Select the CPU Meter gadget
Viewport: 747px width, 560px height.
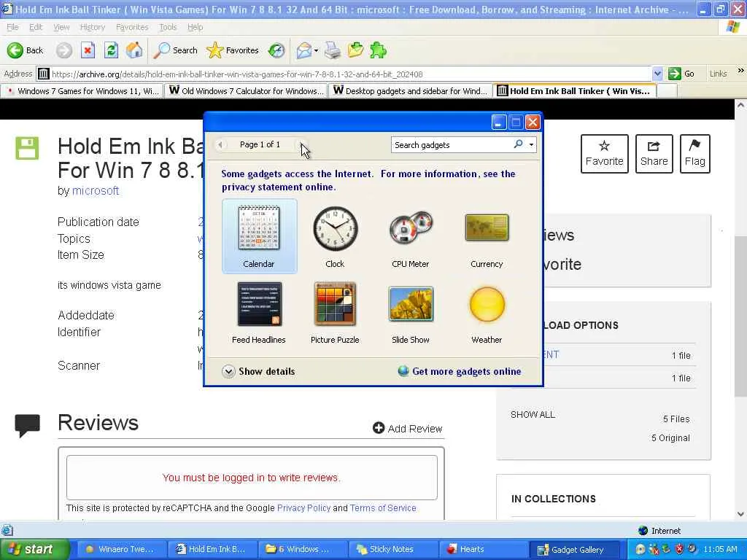tap(411, 236)
